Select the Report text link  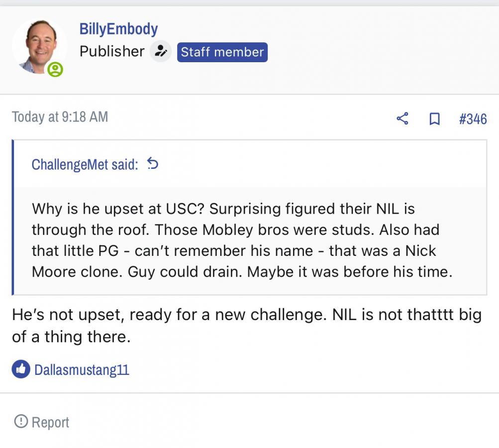(50, 422)
